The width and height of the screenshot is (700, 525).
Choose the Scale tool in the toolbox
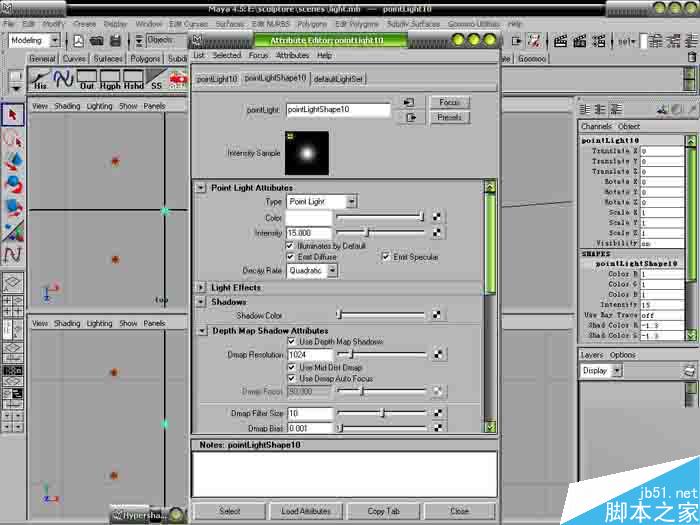[x=12, y=208]
